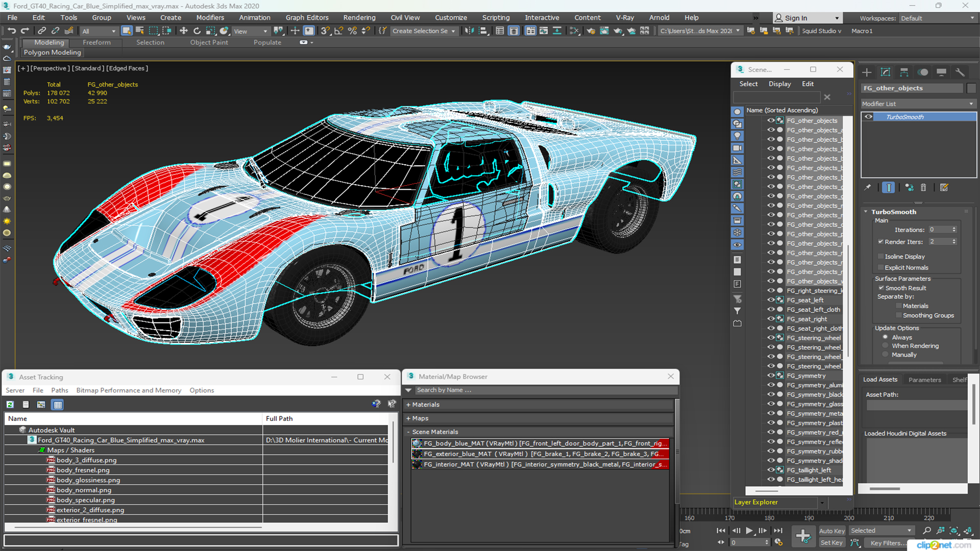
Task: Open the V-Ray menu
Action: click(x=625, y=18)
